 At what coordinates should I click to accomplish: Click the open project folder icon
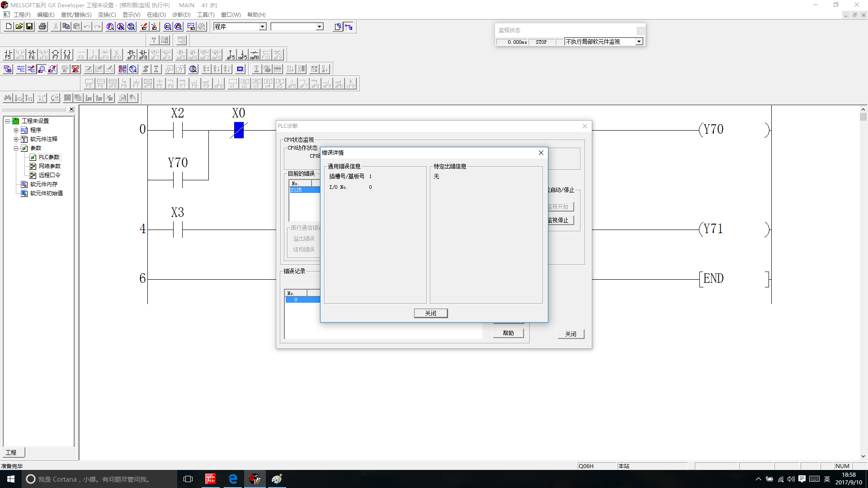pos(19,27)
